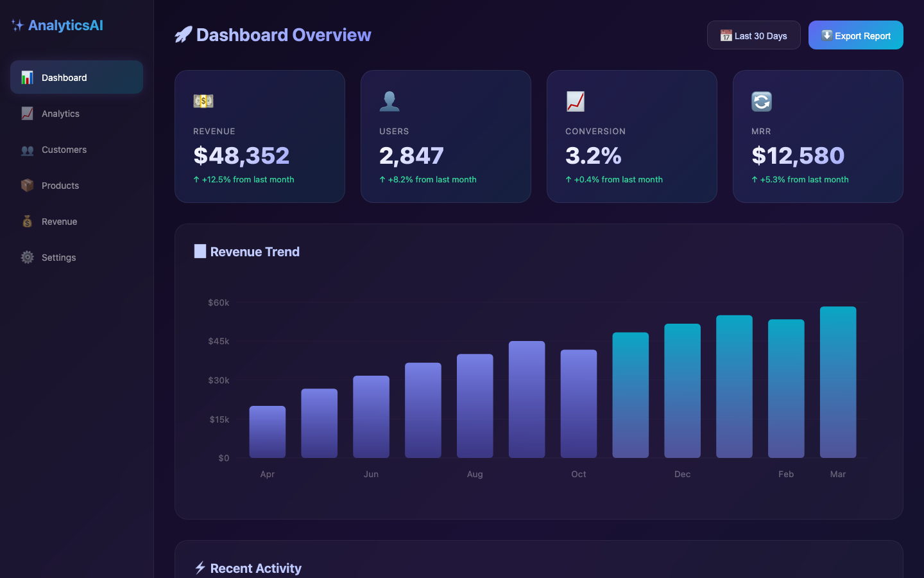This screenshot has height=578, width=924.
Task: Click the calendar icon in the date picker
Action: pos(726,35)
